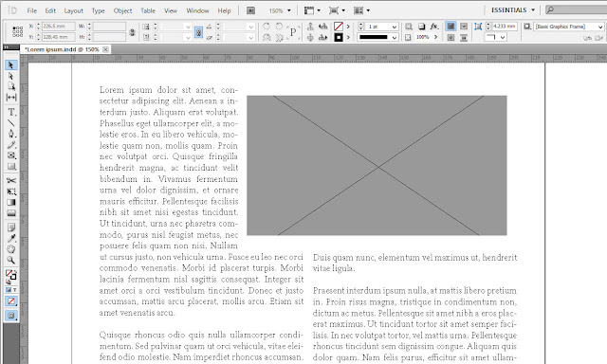The width and height of the screenshot is (607, 364).
Task: Select the Zoom tool magnifier
Action: point(10,260)
